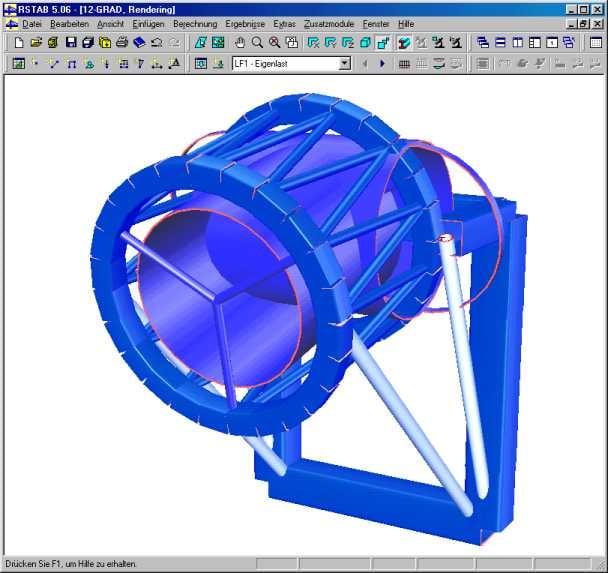This screenshot has width=608, height=573.
Task: Open the results diagram window icon
Action: click(x=18, y=63)
